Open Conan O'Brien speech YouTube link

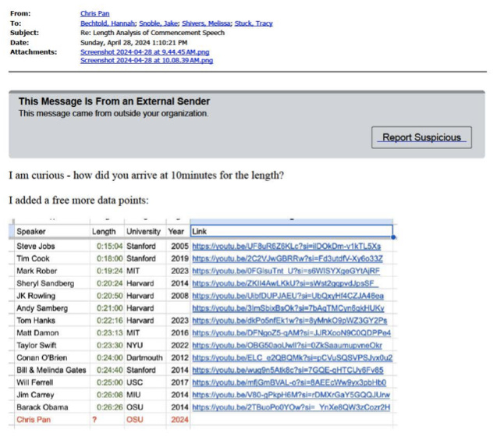[292, 357]
